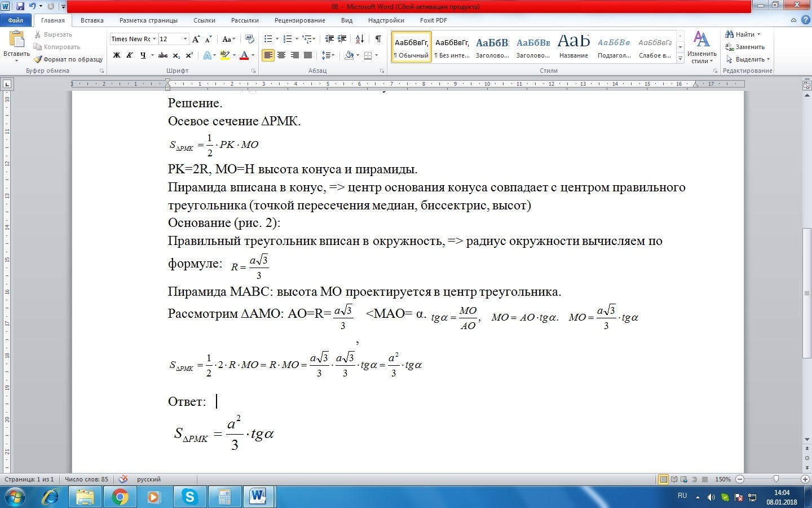Click the sort (А-Я) icon
Image resolution: width=812 pixels, height=508 pixels.
tap(360, 39)
